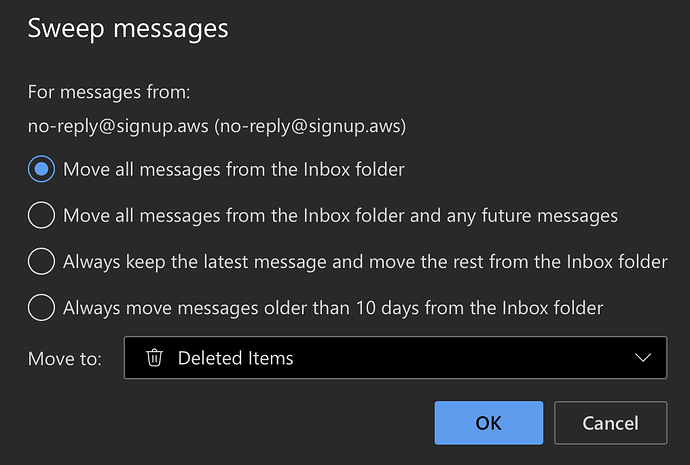Click the sender name no-reply@signup.aws

tap(118, 127)
